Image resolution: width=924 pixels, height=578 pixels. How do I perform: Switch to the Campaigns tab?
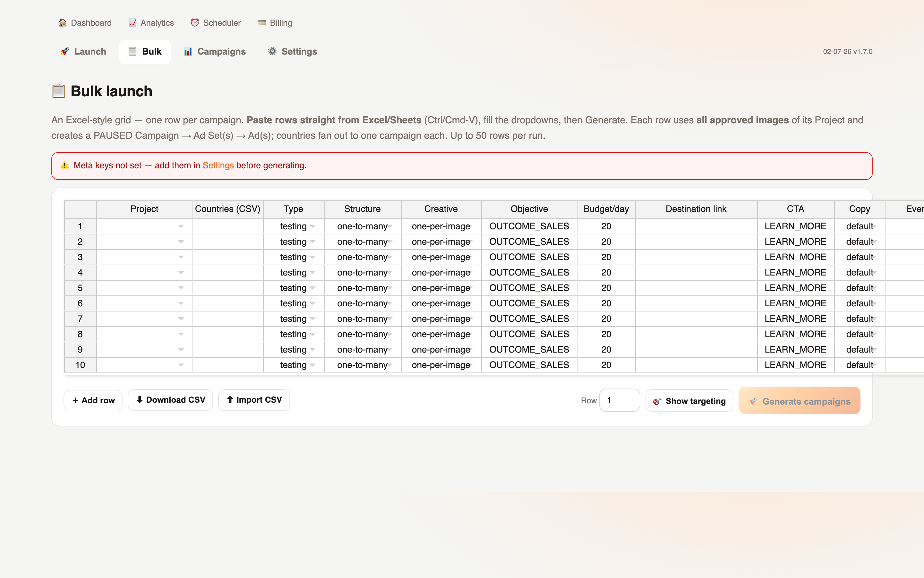point(215,51)
